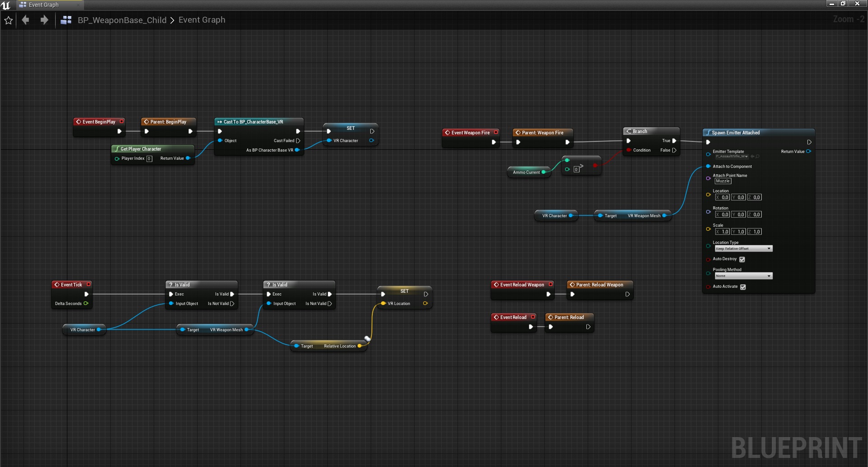
Task: Use selected asset arrow for Emitter Template
Action: click(x=752, y=157)
